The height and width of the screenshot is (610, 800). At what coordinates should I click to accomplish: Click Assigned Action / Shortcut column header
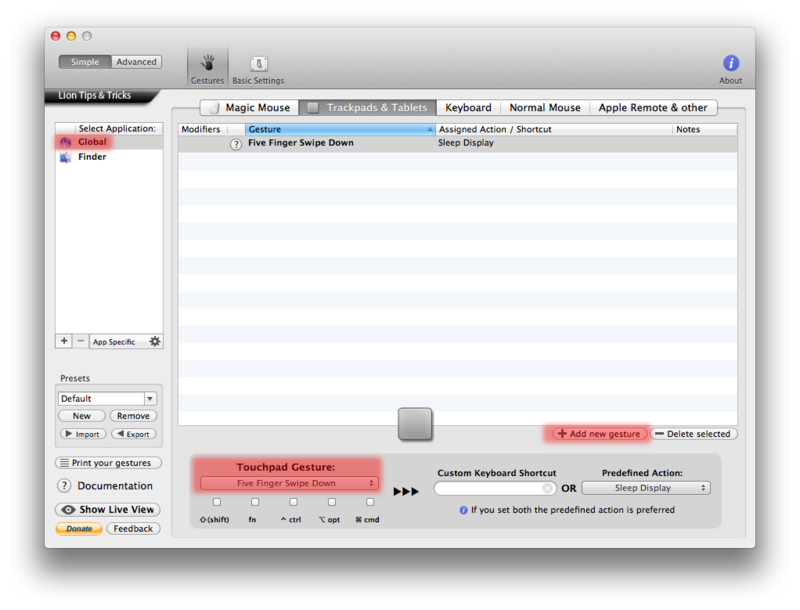point(554,130)
